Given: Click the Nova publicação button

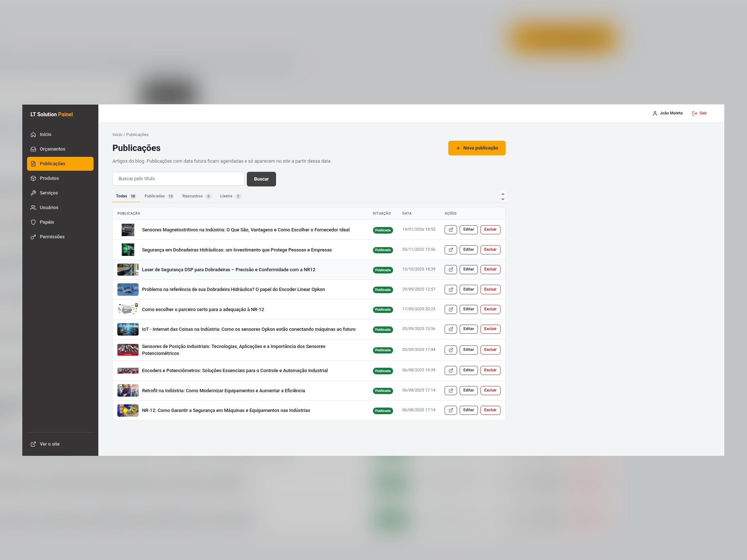Looking at the screenshot, I should pos(477,148).
